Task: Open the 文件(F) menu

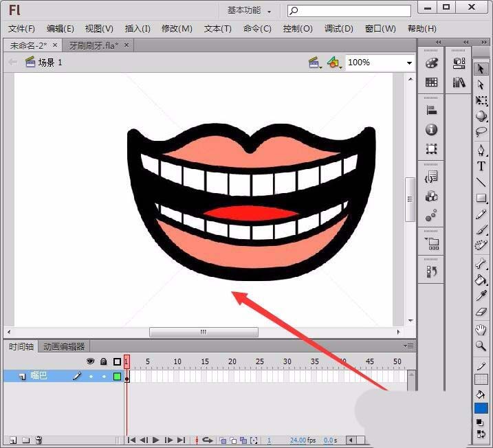Action: tap(21, 29)
